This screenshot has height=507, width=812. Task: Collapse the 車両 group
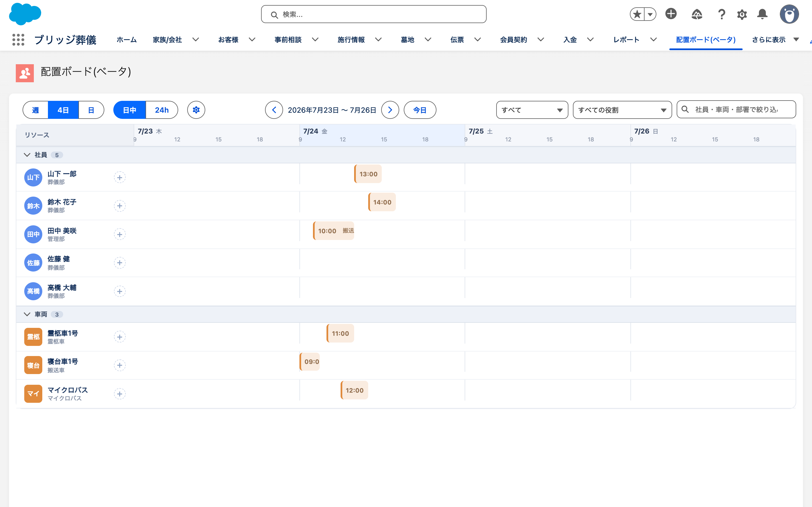pyautogui.click(x=27, y=314)
